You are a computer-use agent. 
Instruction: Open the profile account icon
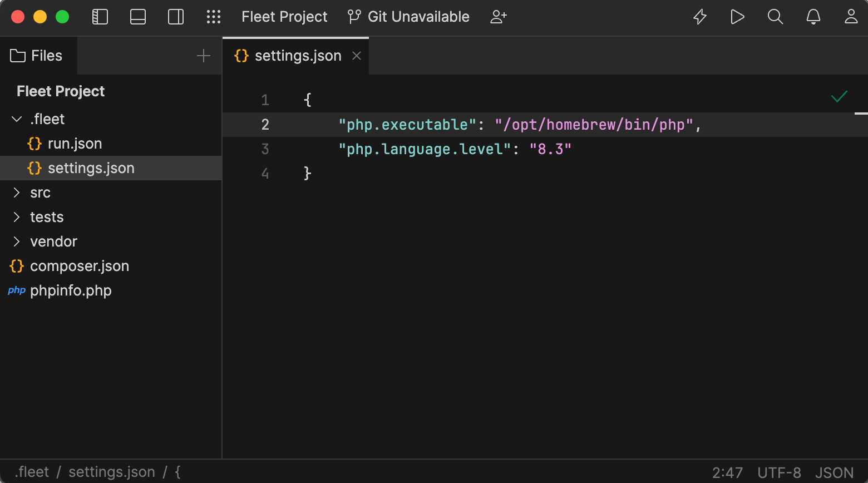(x=851, y=17)
